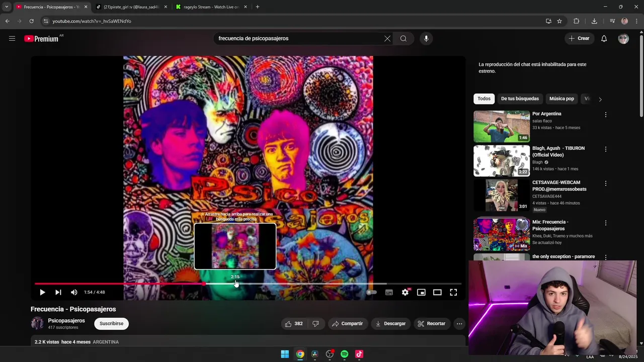Switch to the rageylo Stream tab
This screenshot has width=644, height=362.
pyautogui.click(x=211, y=7)
